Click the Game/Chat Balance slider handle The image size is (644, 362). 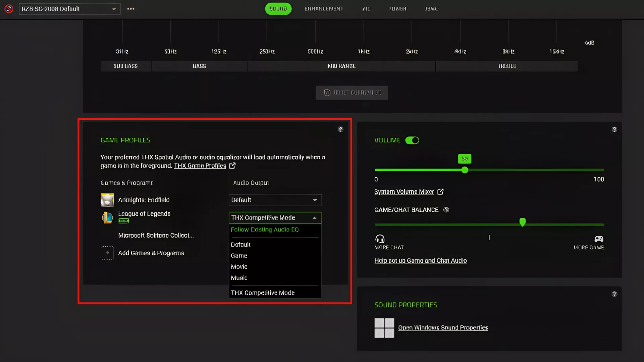(523, 222)
